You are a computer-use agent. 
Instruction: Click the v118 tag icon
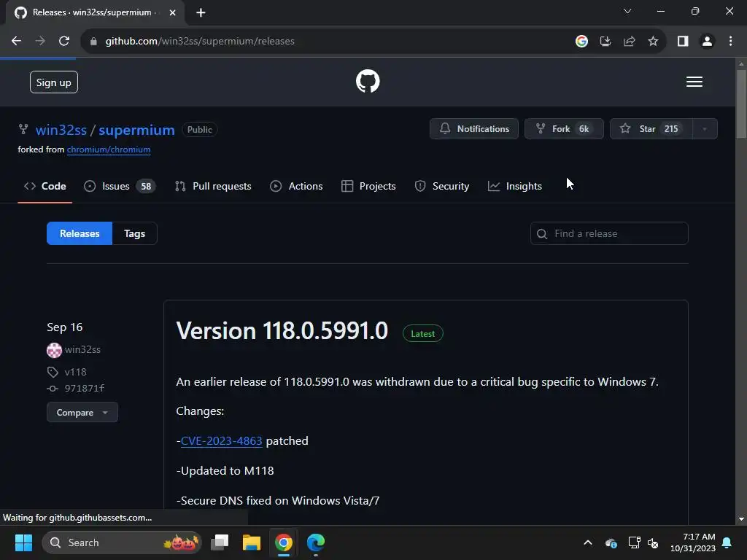click(x=53, y=372)
